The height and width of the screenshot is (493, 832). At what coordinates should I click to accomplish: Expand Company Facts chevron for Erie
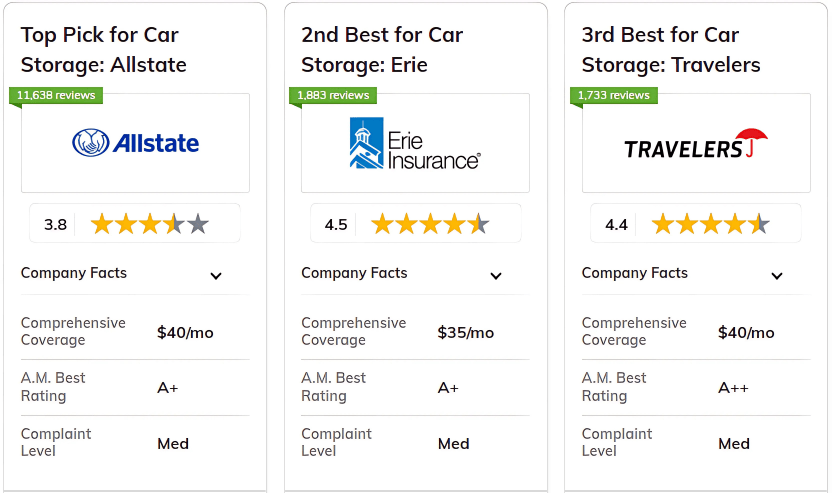coord(496,276)
